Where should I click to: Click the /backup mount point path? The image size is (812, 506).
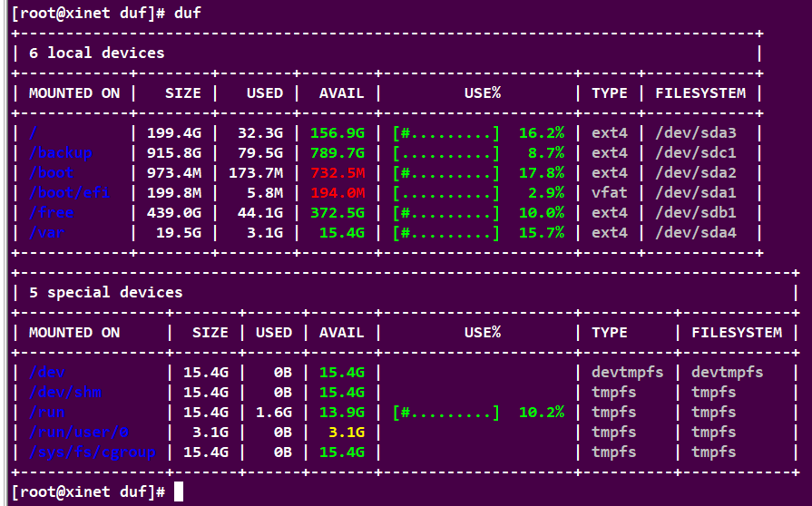[61, 152]
